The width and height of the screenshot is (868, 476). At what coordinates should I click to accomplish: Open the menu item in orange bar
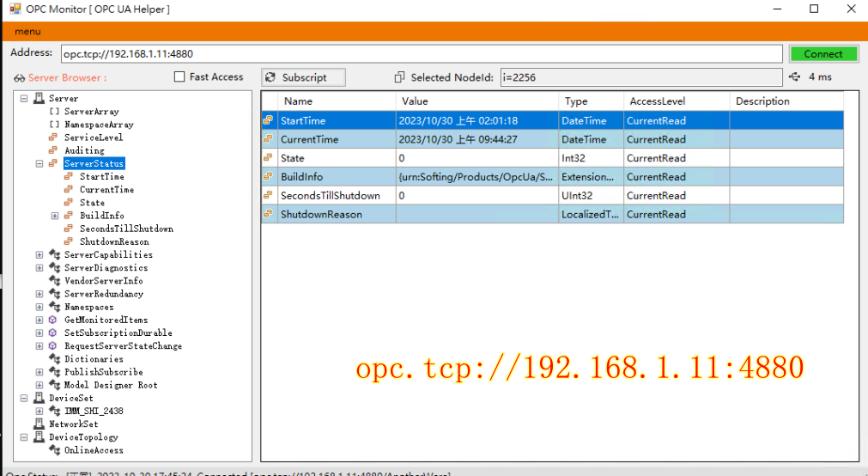point(27,32)
